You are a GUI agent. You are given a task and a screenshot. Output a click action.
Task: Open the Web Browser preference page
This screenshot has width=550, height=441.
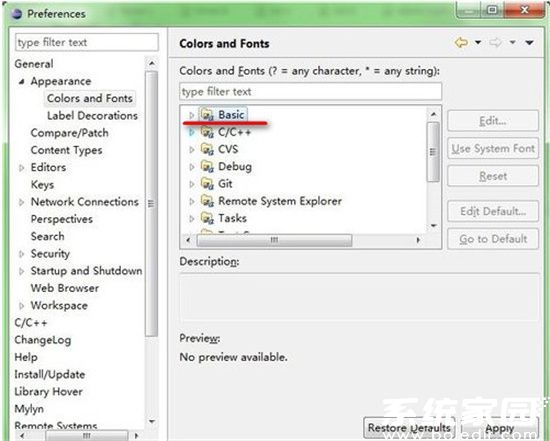coord(65,288)
